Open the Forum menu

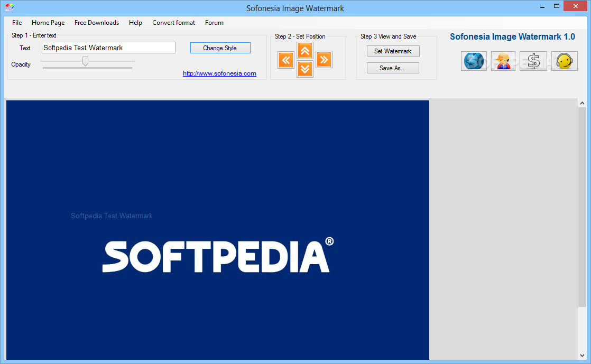[214, 23]
